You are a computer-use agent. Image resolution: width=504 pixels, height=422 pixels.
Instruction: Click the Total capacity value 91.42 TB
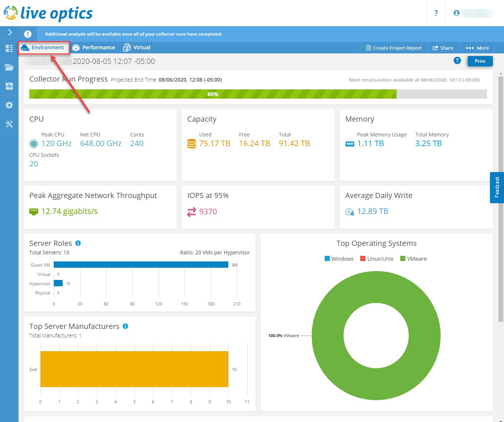(x=294, y=144)
